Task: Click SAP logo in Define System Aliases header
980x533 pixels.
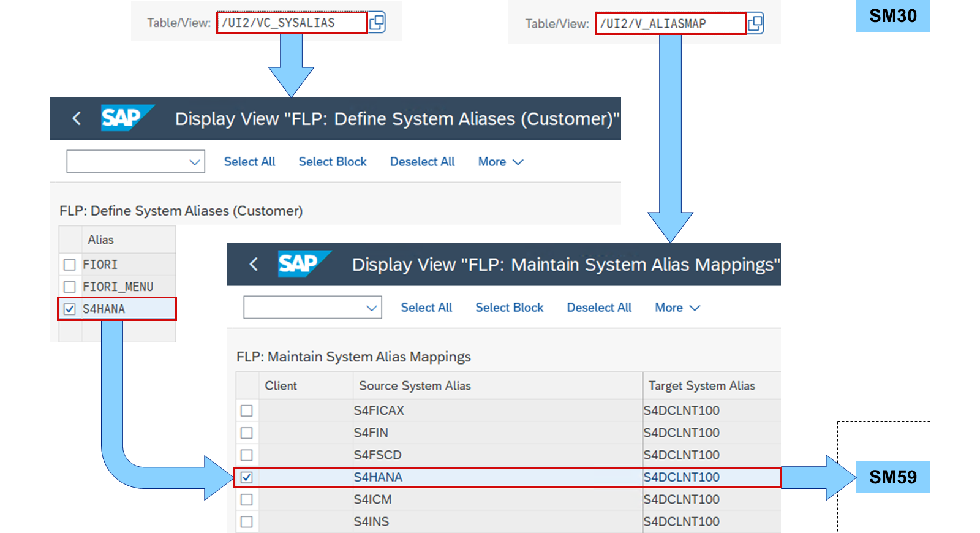Action: pyautogui.click(x=127, y=118)
